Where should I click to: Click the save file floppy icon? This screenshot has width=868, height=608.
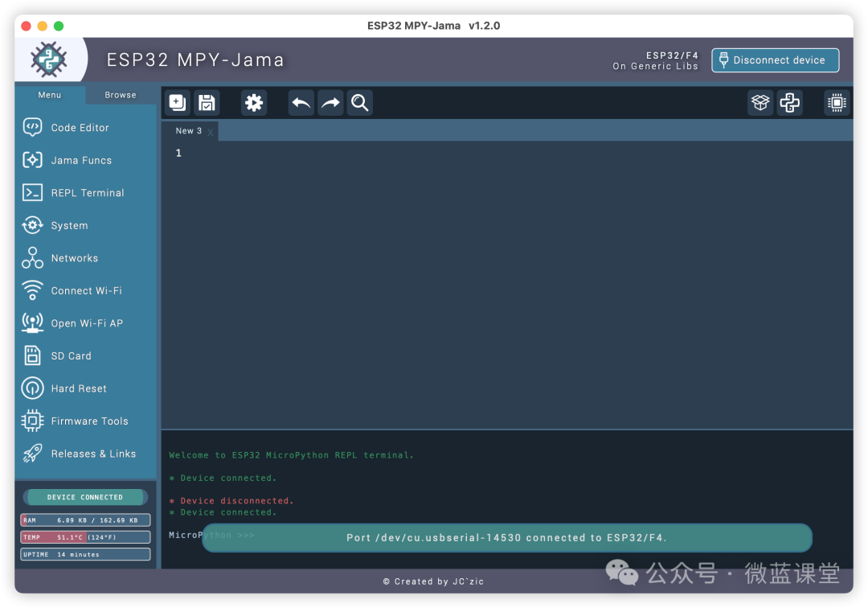207,102
